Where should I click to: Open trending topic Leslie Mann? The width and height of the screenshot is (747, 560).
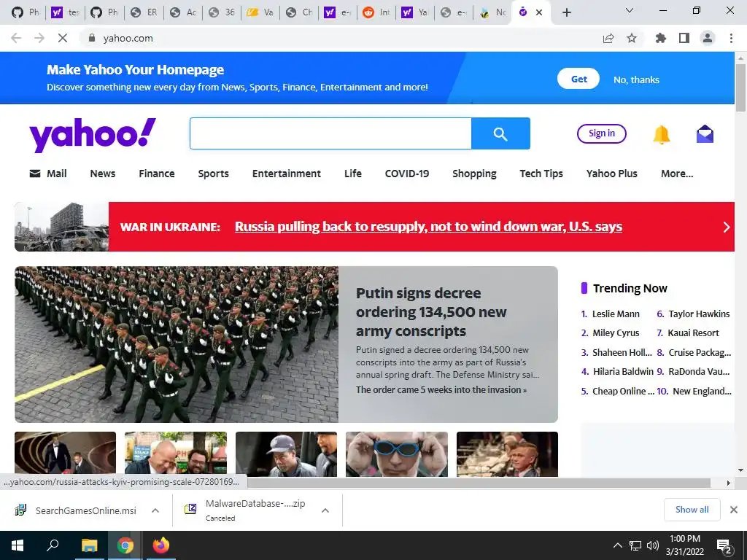[616, 314]
